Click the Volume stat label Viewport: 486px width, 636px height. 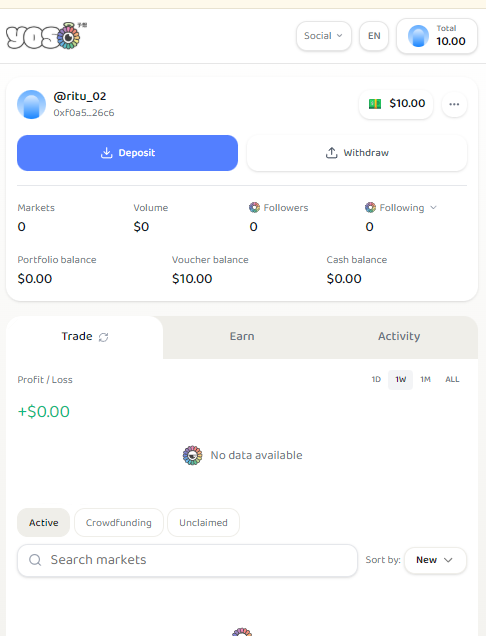[151, 208]
